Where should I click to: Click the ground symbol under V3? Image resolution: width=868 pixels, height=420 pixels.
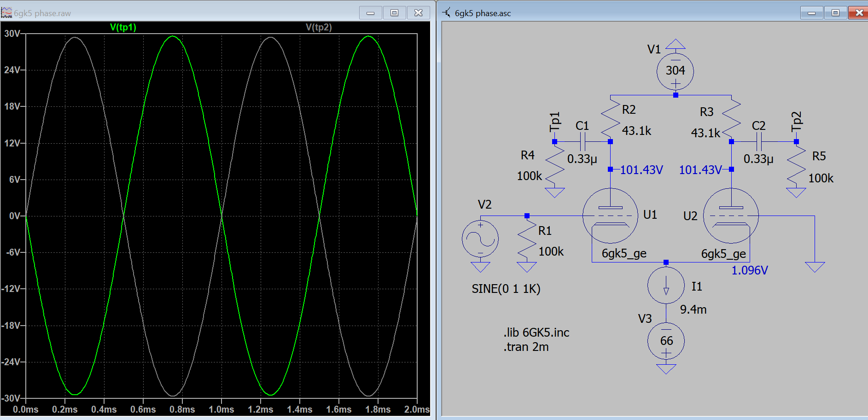pyautogui.click(x=666, y=369)
